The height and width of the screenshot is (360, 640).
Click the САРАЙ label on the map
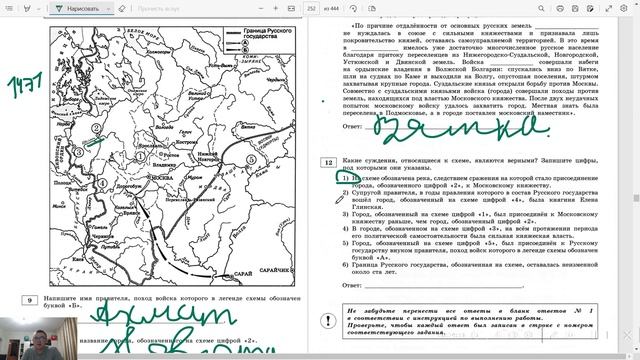click(x=243, y=274)
